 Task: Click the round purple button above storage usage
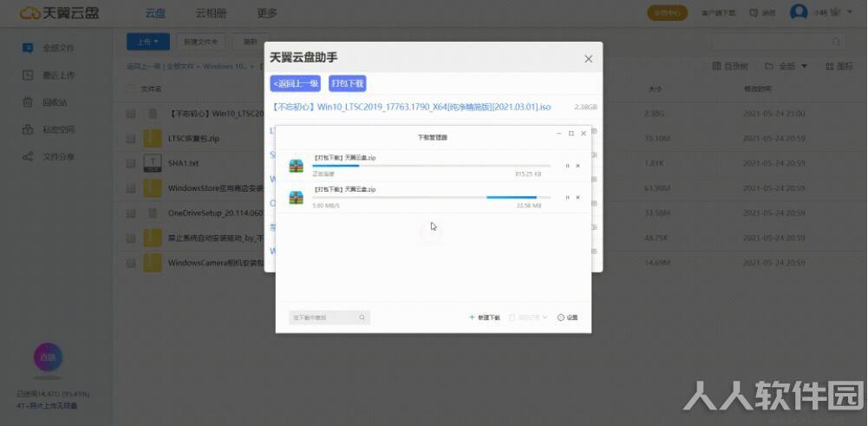(x=49, y=357)
